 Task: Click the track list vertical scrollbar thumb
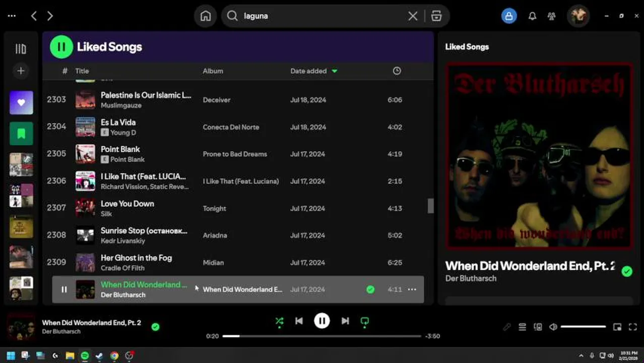pos(431,206)
